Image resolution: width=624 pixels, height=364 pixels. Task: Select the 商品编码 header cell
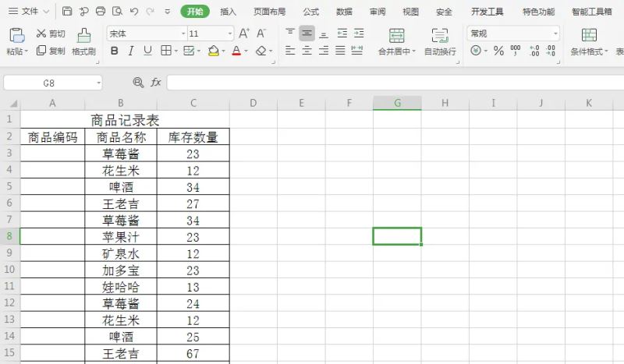coord(52,137)
